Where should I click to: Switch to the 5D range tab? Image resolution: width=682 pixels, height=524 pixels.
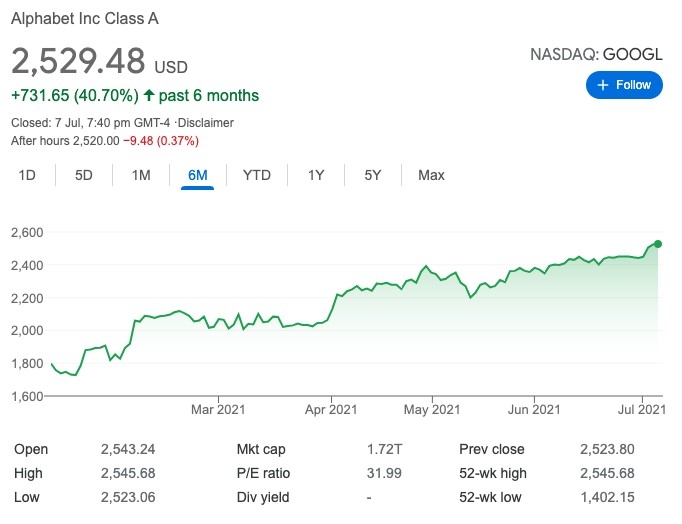(x=84, y=175)
